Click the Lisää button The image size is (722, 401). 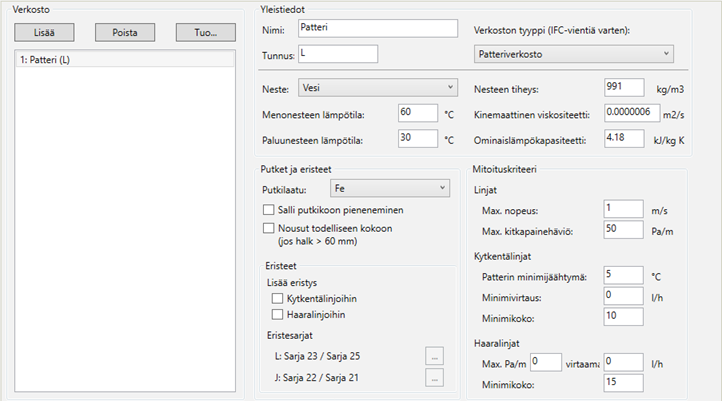(44, 33)
